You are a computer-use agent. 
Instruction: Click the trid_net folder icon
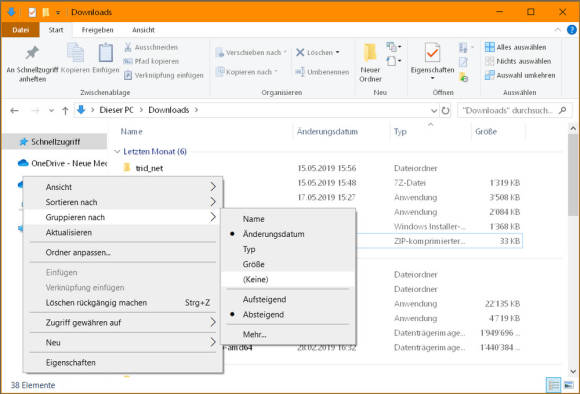(x=127, y=168)
